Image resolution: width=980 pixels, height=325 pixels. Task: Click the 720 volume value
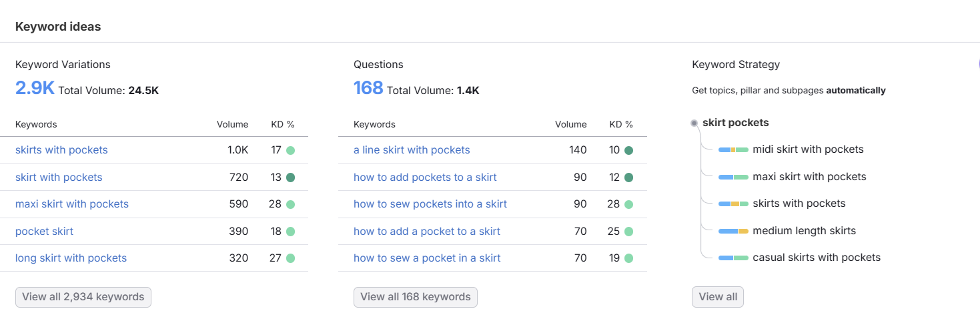tap(239, 178)
